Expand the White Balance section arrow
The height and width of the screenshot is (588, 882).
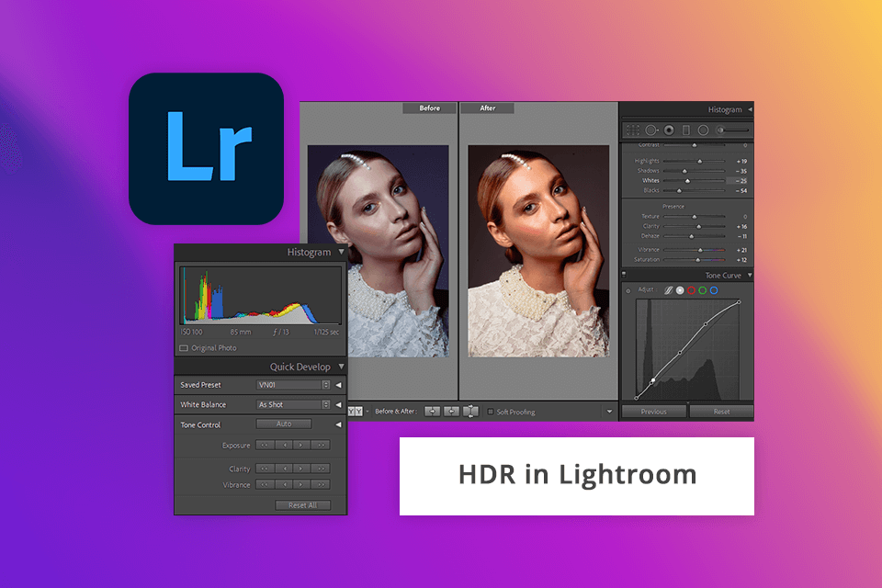(x=339, y=404)
